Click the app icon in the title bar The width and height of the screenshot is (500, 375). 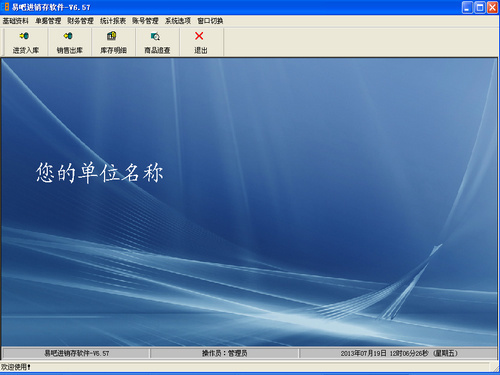(x=6, y=7)
